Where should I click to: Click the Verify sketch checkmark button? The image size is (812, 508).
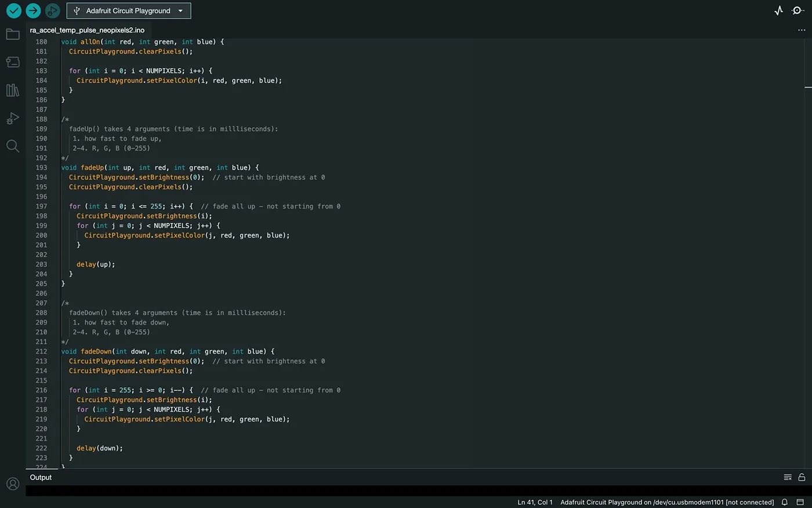(14, 10)
